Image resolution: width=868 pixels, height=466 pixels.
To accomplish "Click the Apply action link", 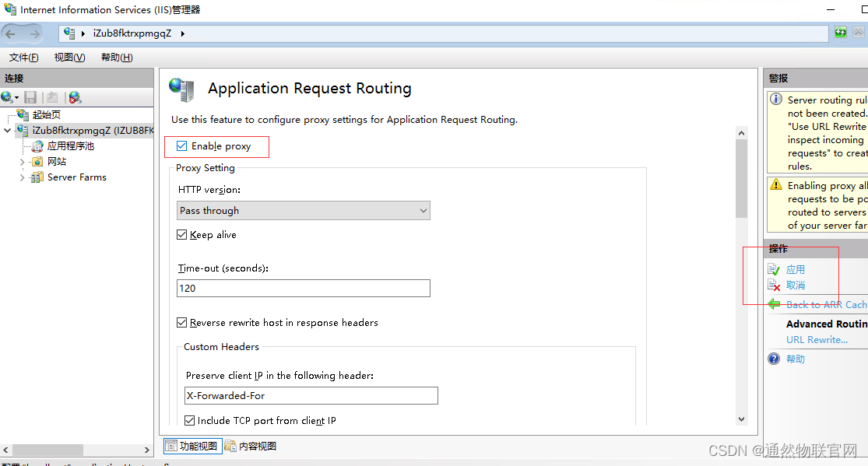I will [x=796, y=269].
